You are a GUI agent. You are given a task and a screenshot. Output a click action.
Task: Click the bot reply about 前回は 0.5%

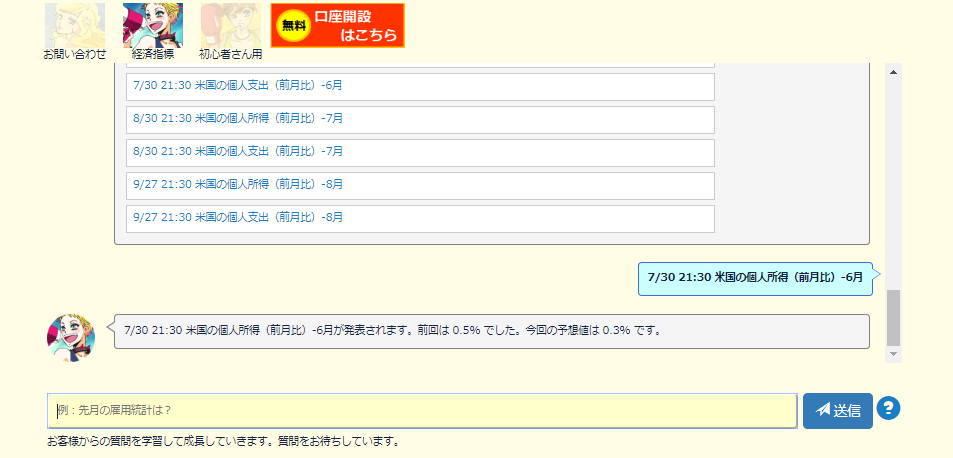coord(491,331)
